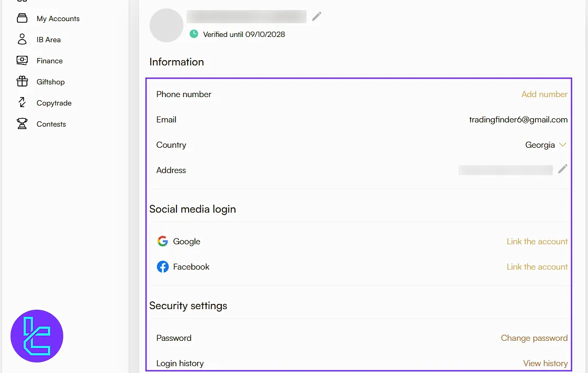Click the Facebook logo icon
The width and height of the screenshot is (588, 373).
pos(163,267)
